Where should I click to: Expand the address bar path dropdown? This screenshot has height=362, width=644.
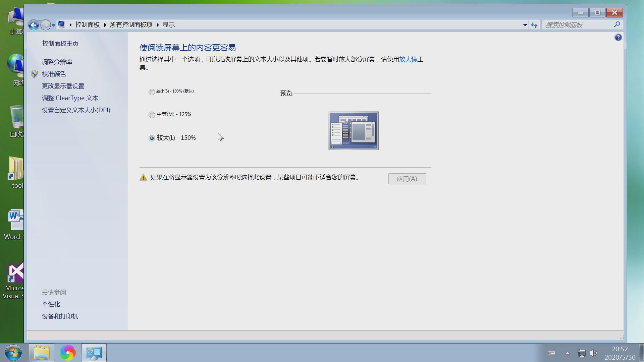coord(524,24)
